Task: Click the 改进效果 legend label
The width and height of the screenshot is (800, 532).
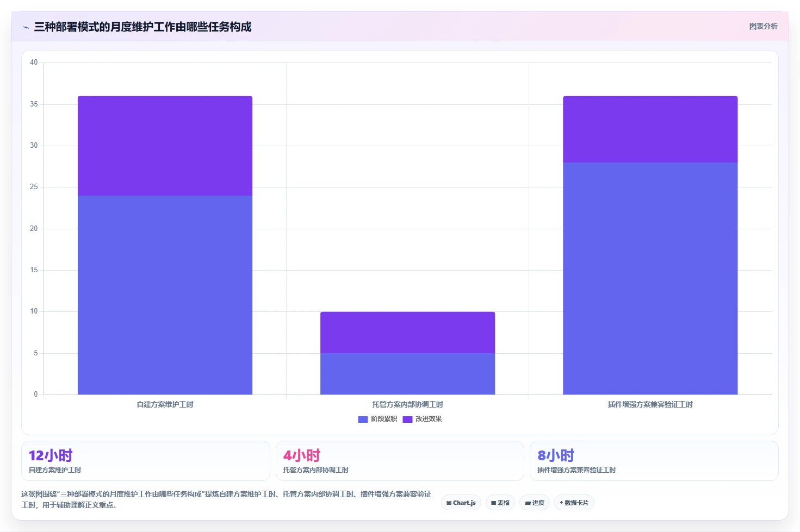Action: tap(429, 419)
